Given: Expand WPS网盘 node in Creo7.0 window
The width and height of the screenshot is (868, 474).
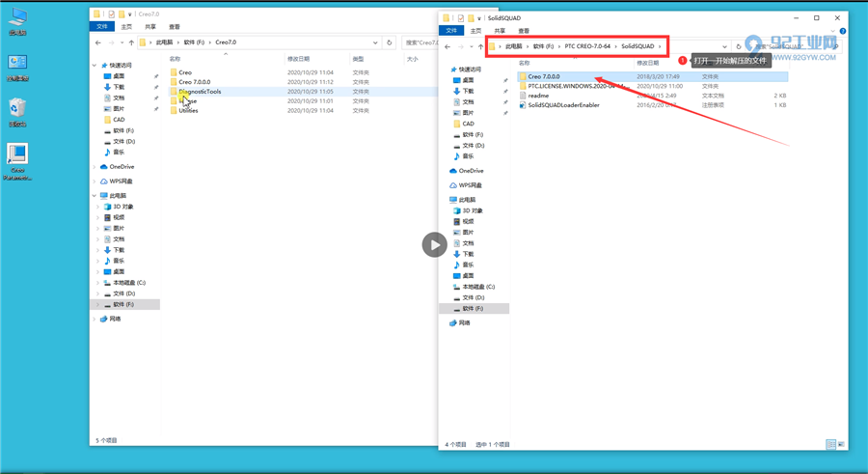Looking at the screenshot, I should 95,181.
